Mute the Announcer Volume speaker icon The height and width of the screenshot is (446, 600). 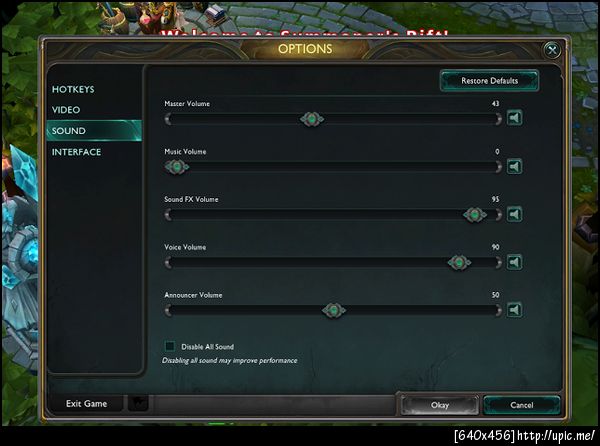click(514, 310)
